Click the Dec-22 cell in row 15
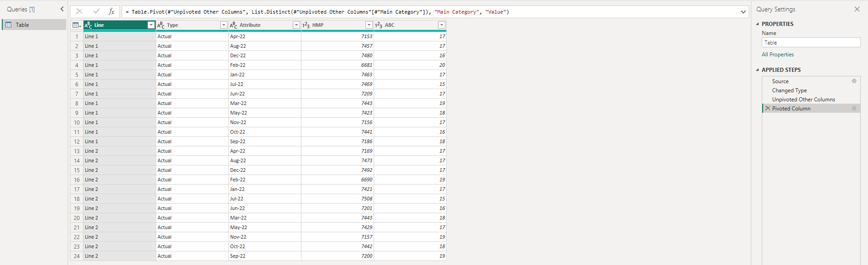 [x=265, y=170]
